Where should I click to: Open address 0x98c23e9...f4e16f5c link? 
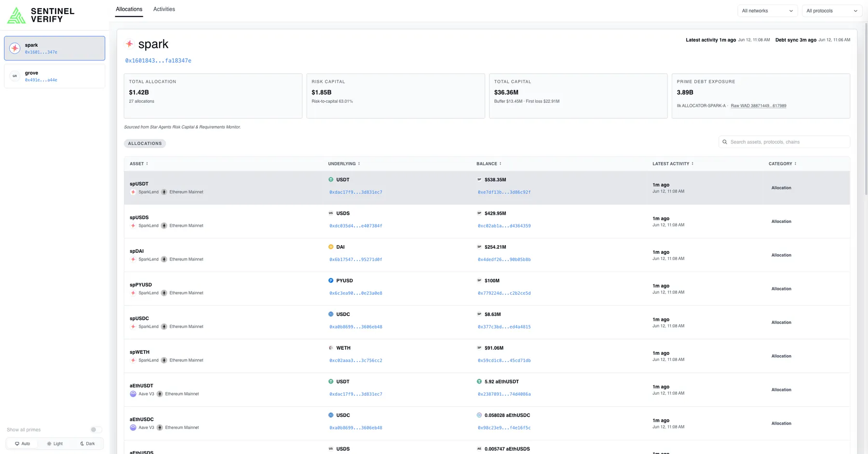point(504,428)
